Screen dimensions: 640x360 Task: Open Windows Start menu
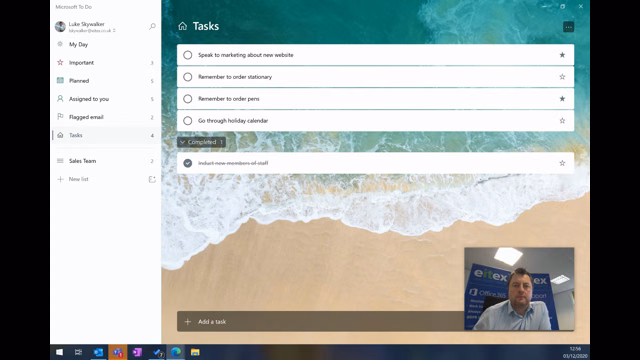click(59, 352)
